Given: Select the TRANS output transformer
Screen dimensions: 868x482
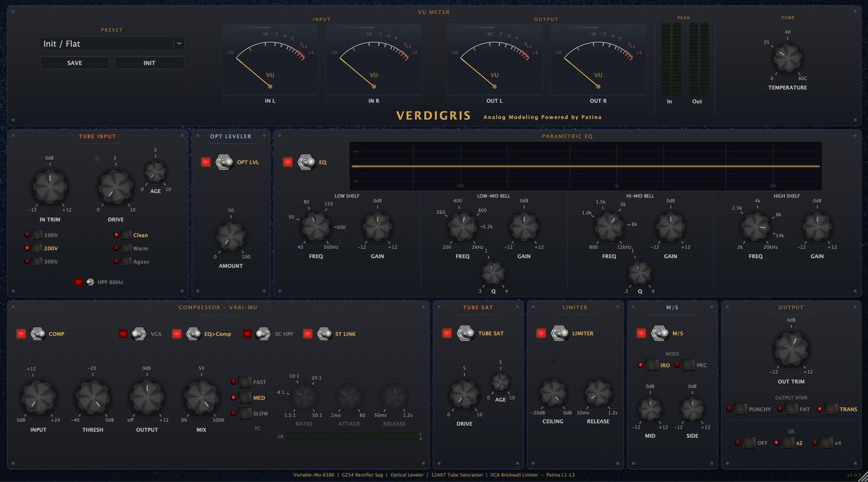Looking at the screenshot, I should click(831, 409).
